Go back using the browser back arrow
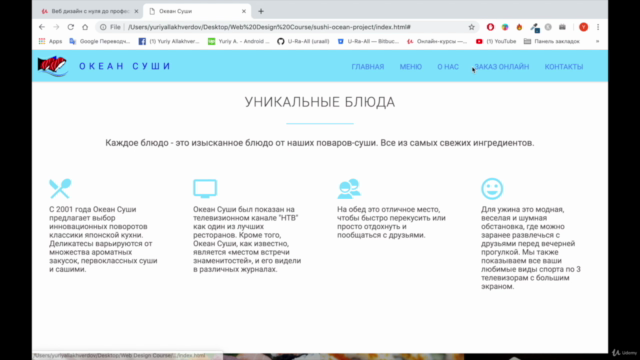 (x=42, y=27)
